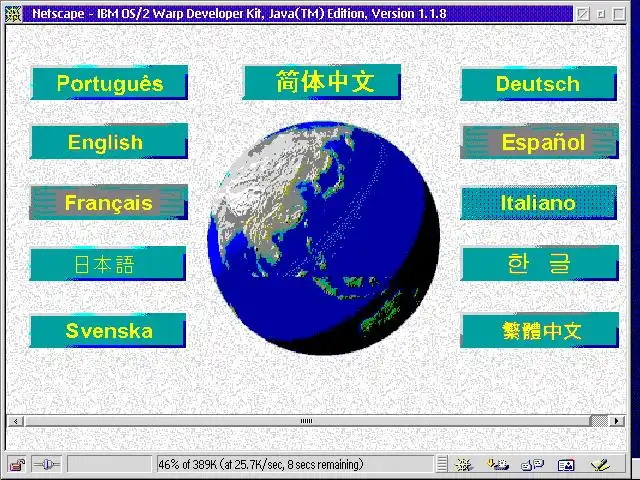Pick the Français language button
The height and width of the screenshot is (480, 640).
click(109, 202)
